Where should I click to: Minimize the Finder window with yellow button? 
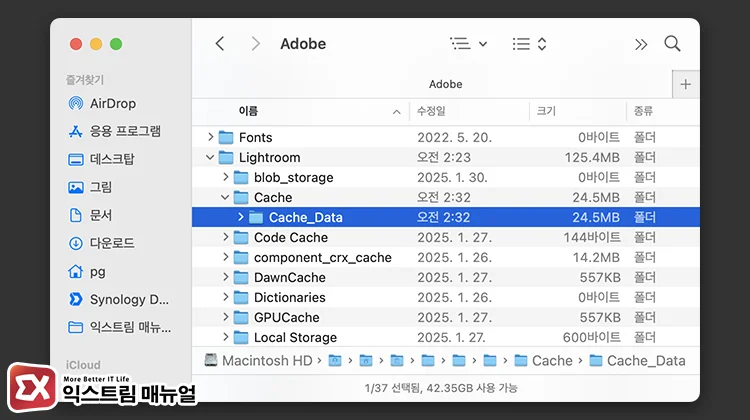(96, 44)
